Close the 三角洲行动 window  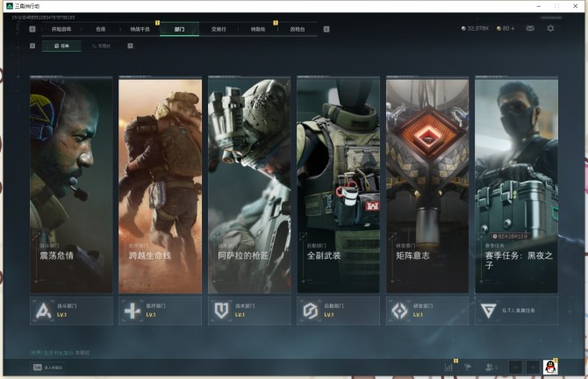coord(575,6)
